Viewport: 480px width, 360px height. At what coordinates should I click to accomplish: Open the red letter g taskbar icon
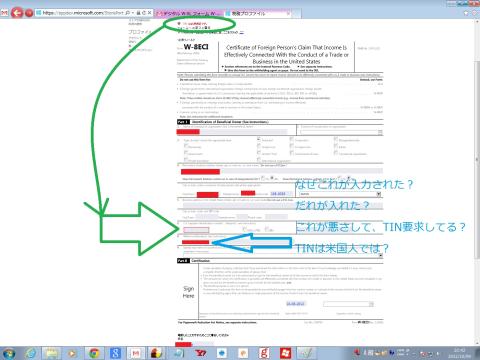point(264,353)
